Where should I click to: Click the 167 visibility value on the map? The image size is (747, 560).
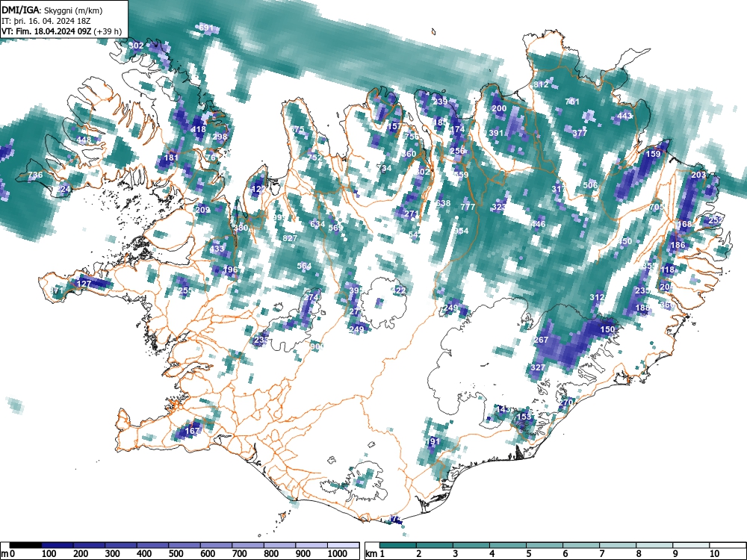click(x=193, y=431)
